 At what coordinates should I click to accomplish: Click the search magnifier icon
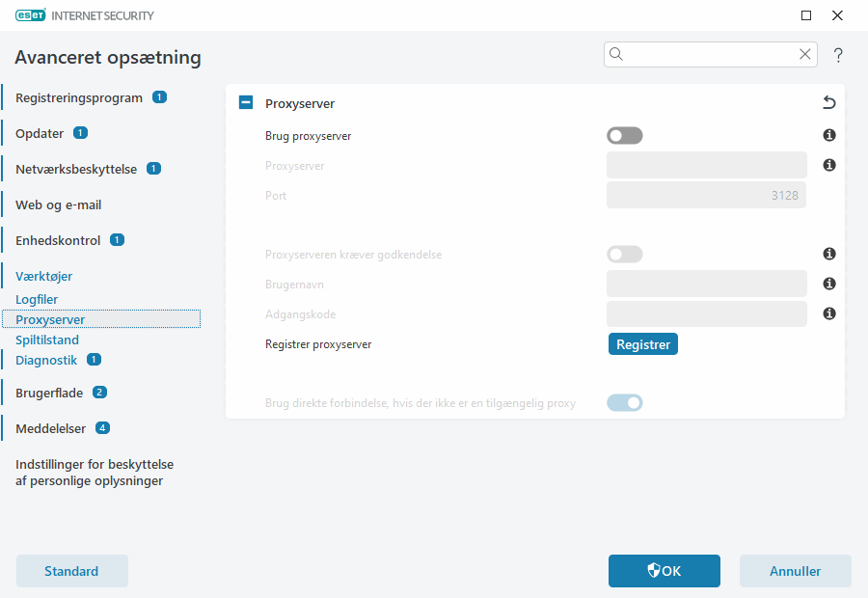pyautogui.click(x=616, y=54)
